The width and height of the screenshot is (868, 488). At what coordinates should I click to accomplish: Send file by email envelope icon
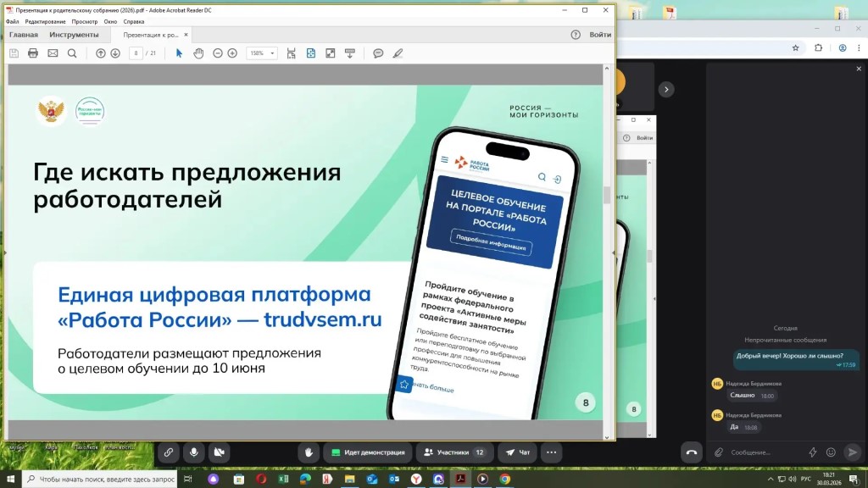(x=53, y=53)
